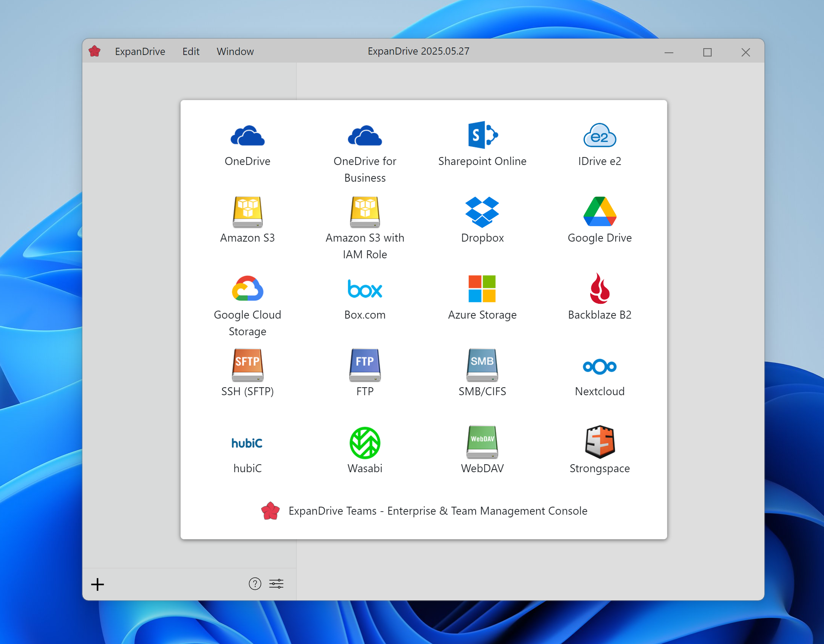Click the Dropbox icon
The image size is (824, 644).
point(482,212)
